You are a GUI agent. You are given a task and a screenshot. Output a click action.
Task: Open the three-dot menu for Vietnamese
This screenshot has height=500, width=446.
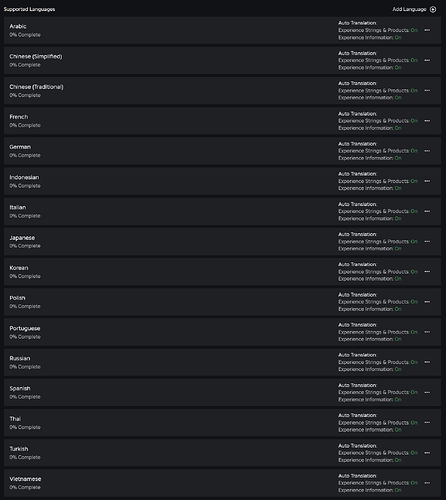tap(427, 483)
